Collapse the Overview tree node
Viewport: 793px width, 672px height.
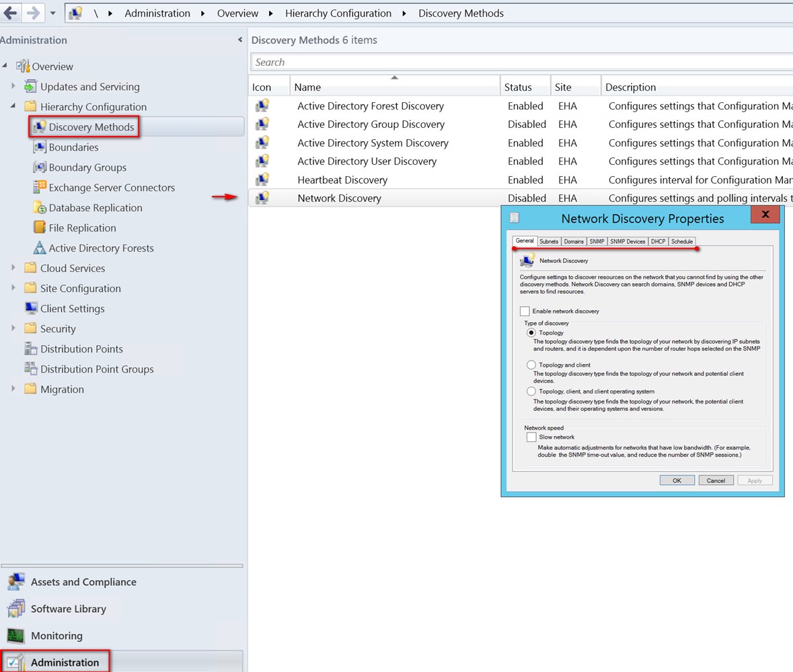click(5, 65)
